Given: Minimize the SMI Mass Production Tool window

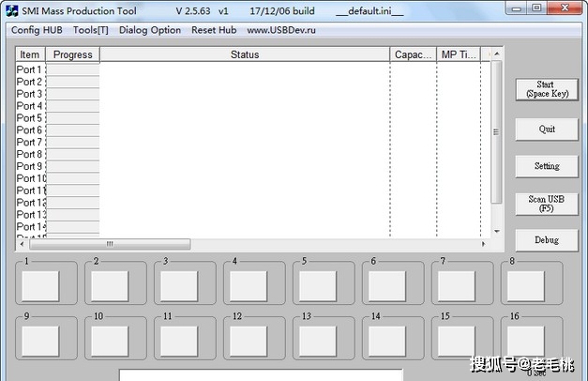Looking at the screenshot, I should click(x=517, y=8).
